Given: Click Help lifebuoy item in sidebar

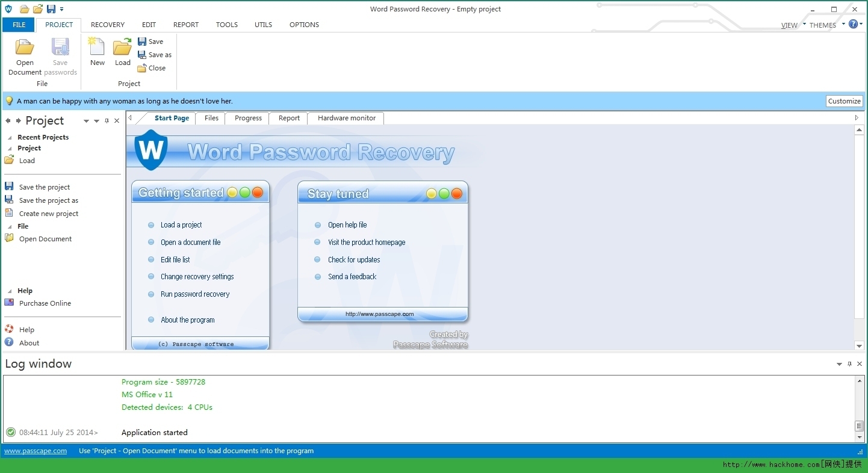Looking at the screenshot, I should point(20,330).
